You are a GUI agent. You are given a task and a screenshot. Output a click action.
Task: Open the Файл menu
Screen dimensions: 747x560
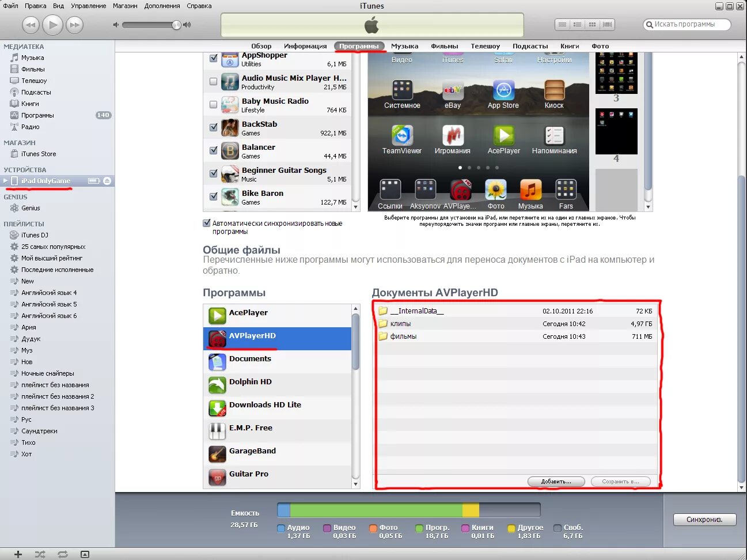(10, 6)
